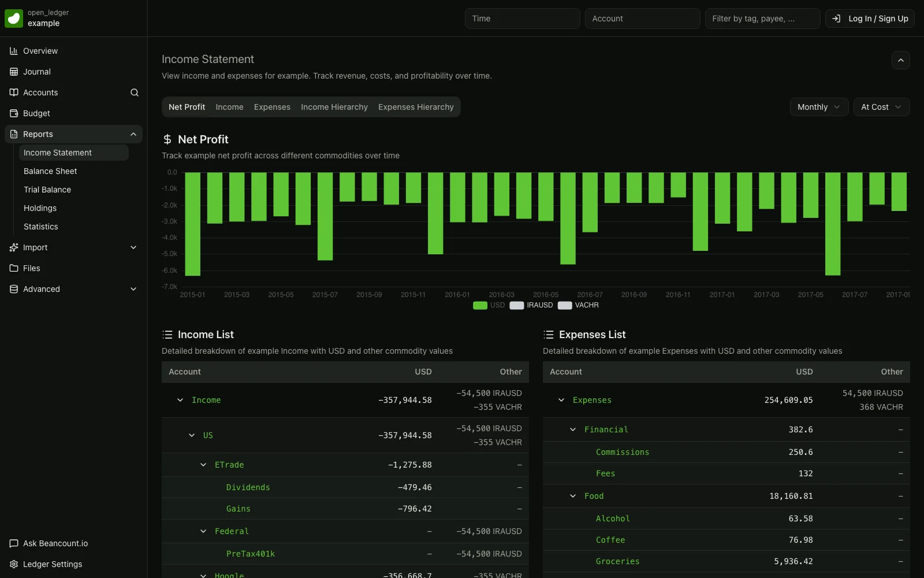Toggle IRAUSD series in chart legend
Image resolution: width=924 pixels, height=578 pixels.
coord(531,305)
